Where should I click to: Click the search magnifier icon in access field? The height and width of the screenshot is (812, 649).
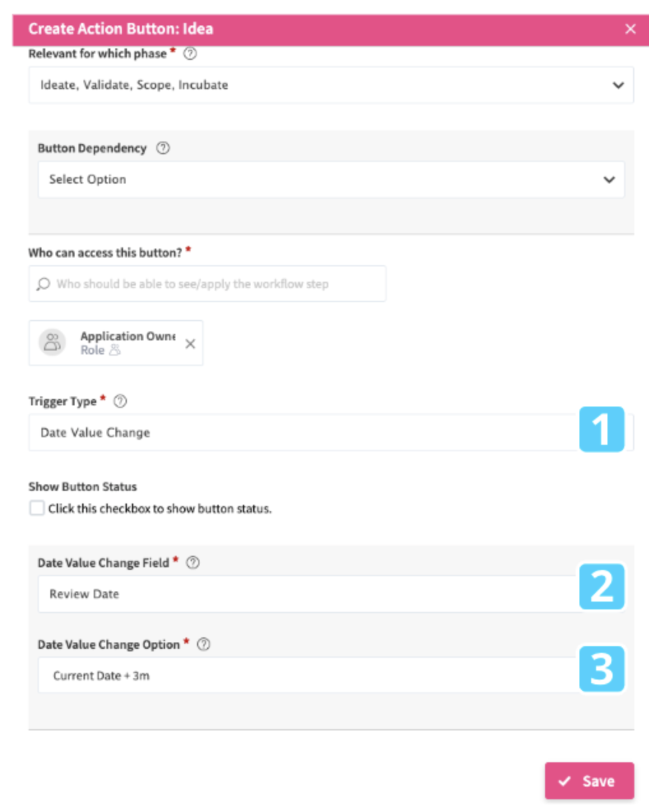tap(43, 284)
